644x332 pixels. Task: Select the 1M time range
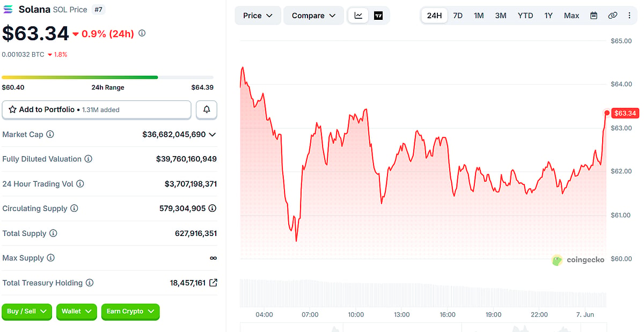point(479,16)
